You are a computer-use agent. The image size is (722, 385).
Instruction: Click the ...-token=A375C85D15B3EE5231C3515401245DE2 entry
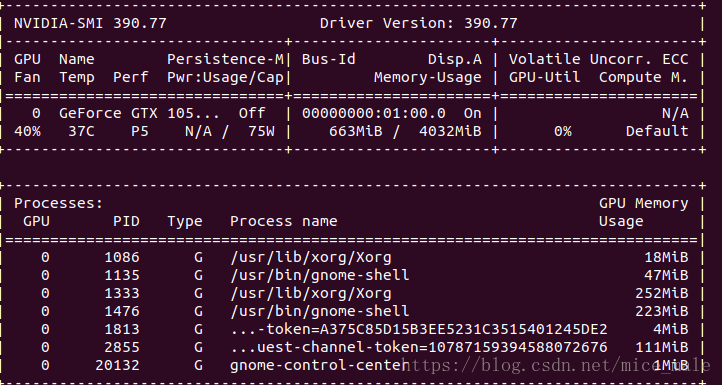pyautogui.click(x=419, y=329)
